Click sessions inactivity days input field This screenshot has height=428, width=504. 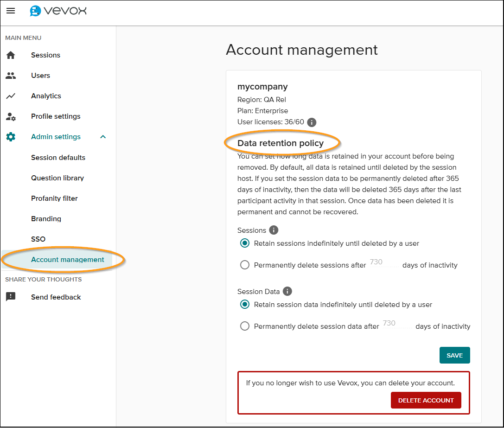click(x=383, y=263)
